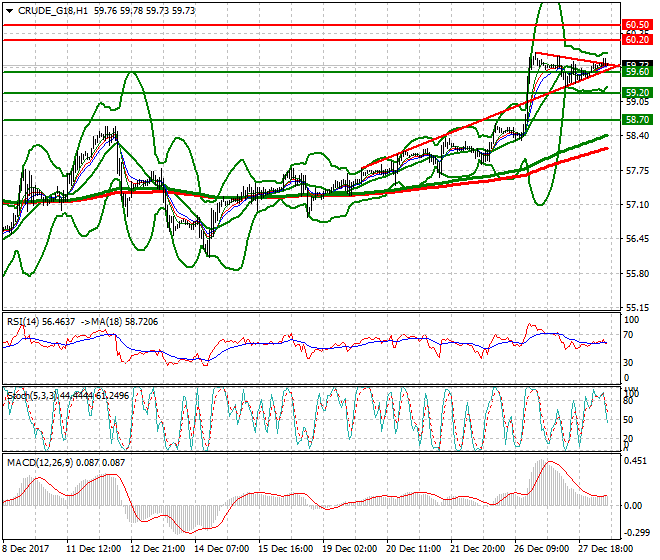Click the 26 Dec 09:00 time label
This screenshot has height=560, width=660.
pyautogui.click(x=542, y=550)
